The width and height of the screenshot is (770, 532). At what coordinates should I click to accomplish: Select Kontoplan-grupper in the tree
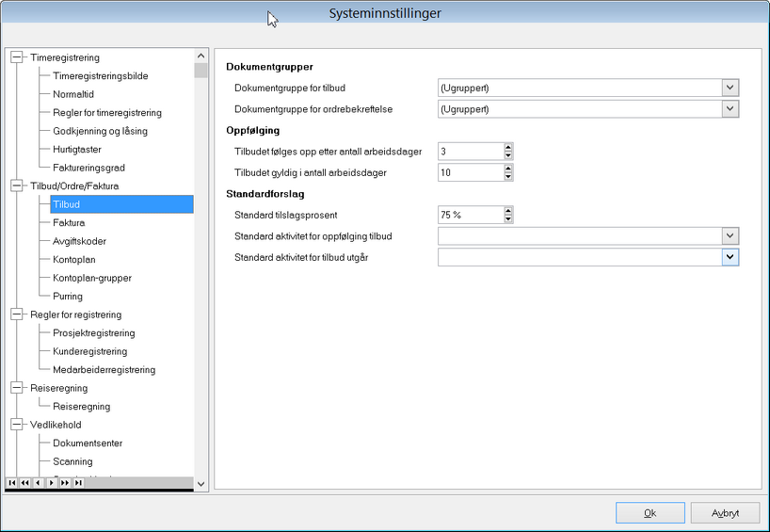click(x=92, y=278)
